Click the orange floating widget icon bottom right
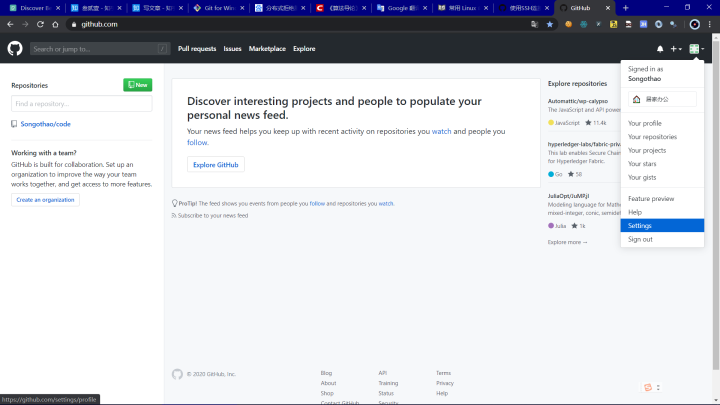This screenshot has width=720, height=405. tap(648, 388)
